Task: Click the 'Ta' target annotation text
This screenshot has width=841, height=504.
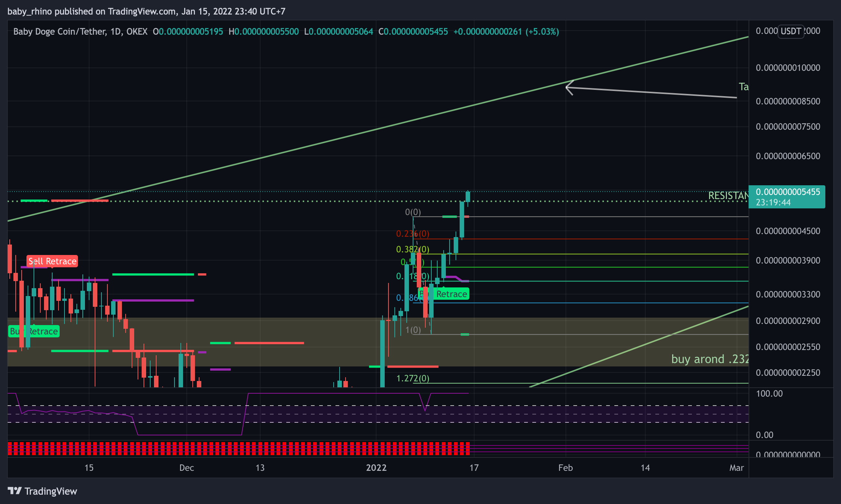Action: pyautogui.click(x=743, y=87)
